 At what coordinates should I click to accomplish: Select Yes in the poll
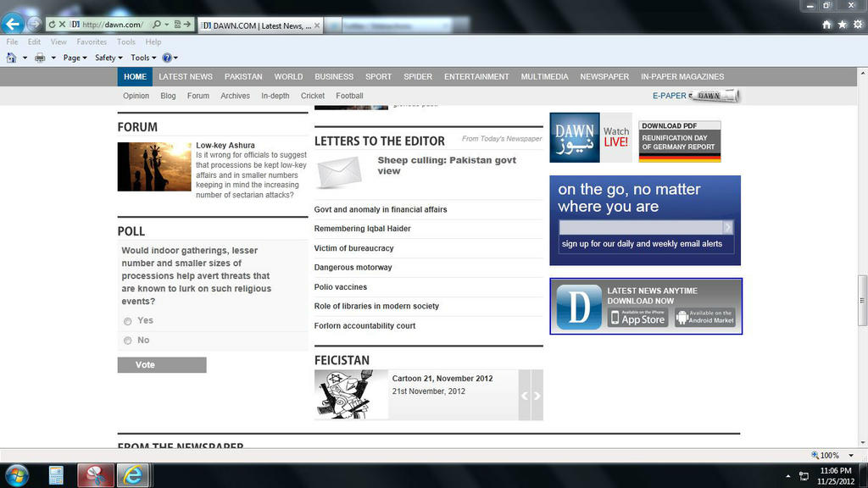pyautogui.click(x=128, y=321)
